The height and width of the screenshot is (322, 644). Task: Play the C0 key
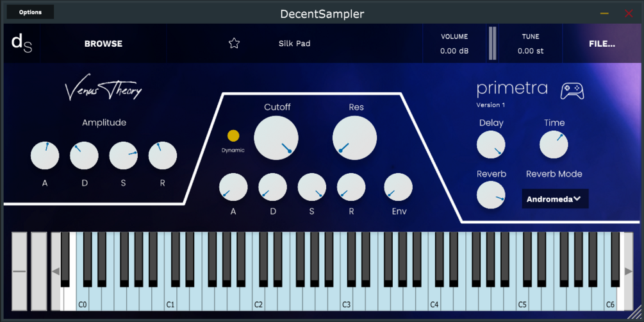click(82, 299)
